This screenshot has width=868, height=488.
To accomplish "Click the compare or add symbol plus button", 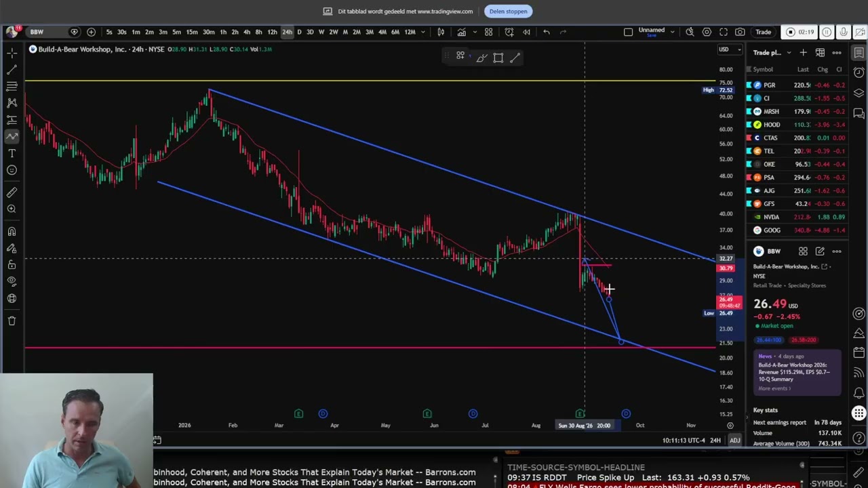I will (91, 32).
